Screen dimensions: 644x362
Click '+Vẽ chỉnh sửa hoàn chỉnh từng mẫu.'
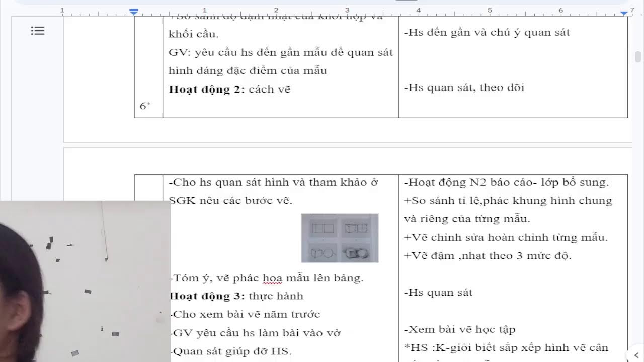click(506, 237)
